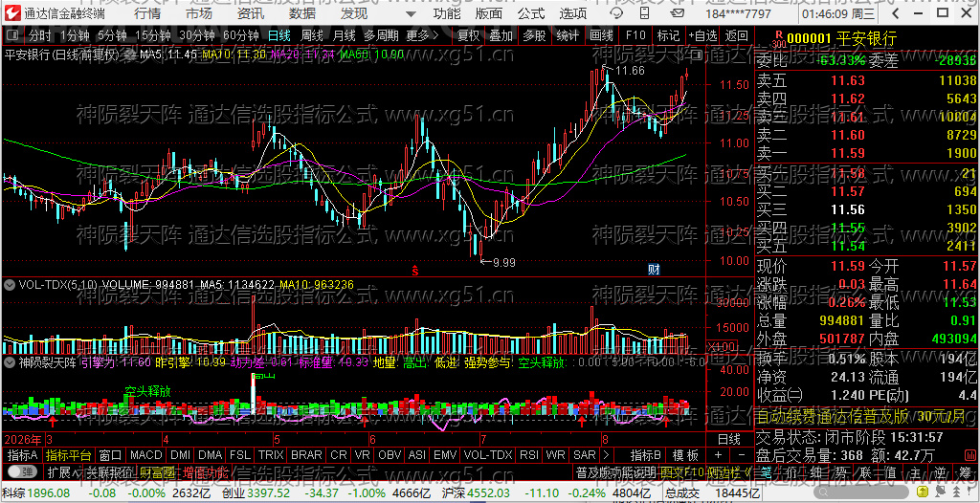Click the 日线 label at the timeline's right end
Image resolution: width=980 pixels, height=503 pixels.
[x=728, y=438]
